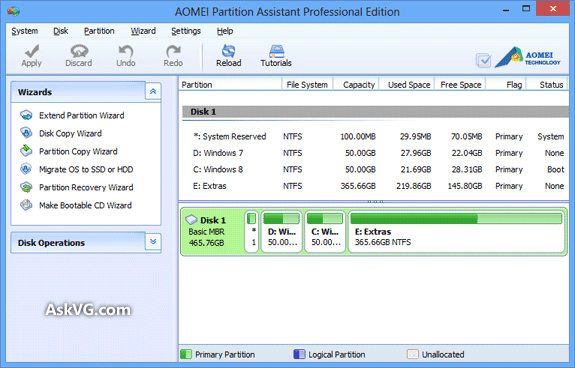Click 100.00MB capacity value
Image resolution: width=575 pixels, height=368 pixels.
[x=358, y=136]
